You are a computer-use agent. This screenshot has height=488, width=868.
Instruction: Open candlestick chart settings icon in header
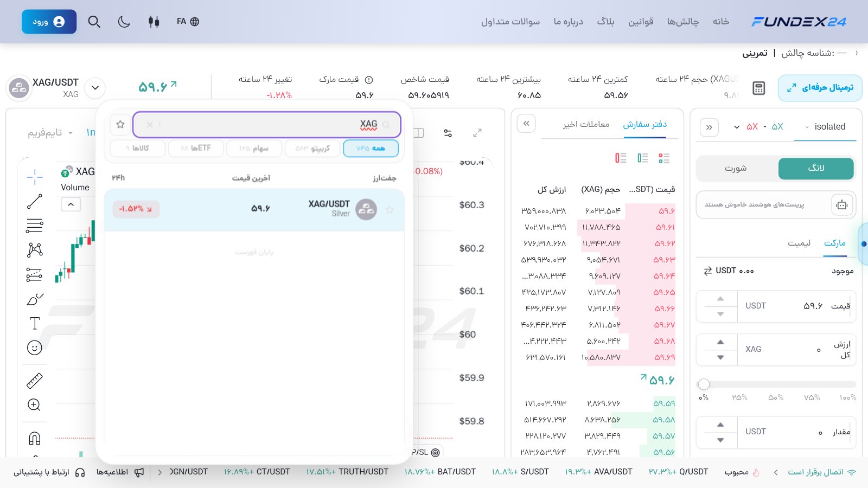pos(154,22)
